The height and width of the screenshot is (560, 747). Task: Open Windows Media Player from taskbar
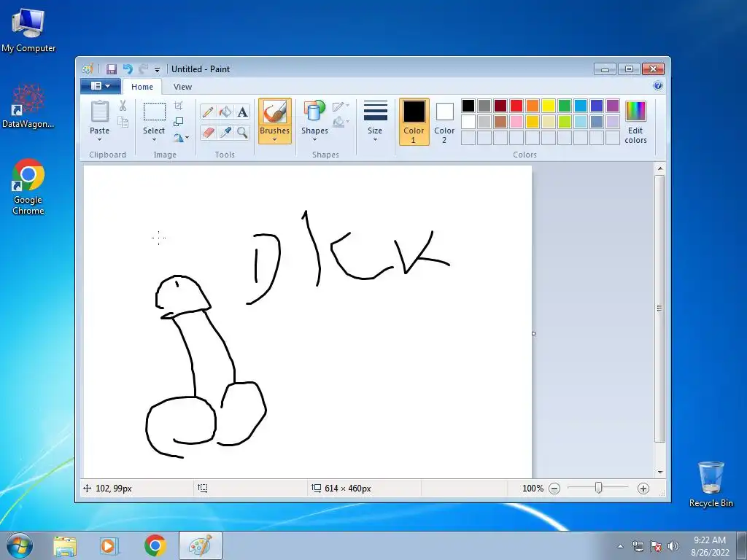(109, 546)
